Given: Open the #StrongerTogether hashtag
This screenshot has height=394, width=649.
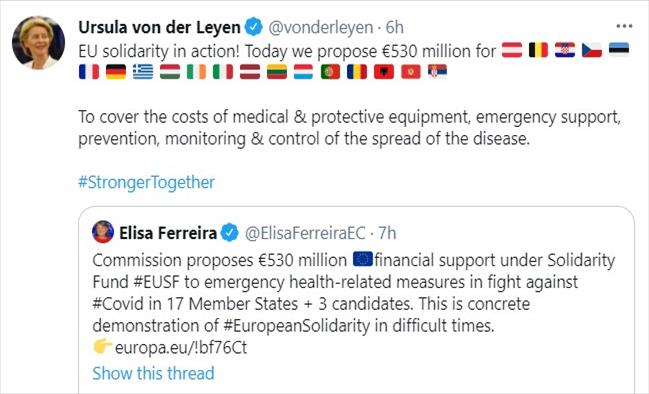Looking at the screenshot, I should (x=147, y=183).
